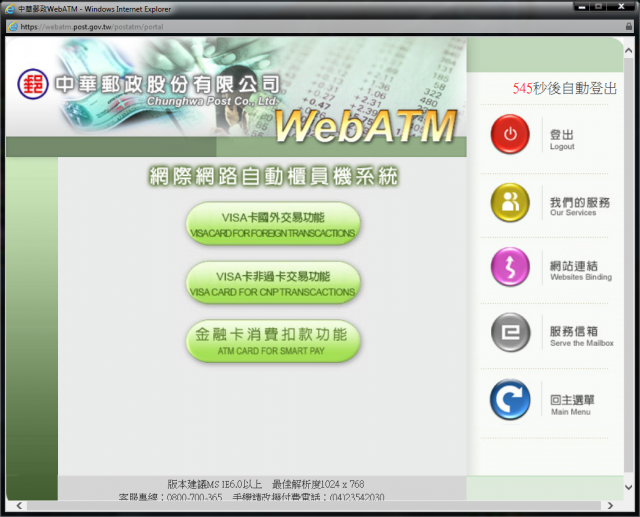Click the red Logout power icon
The image size is (640, 517).
point(510,134)
